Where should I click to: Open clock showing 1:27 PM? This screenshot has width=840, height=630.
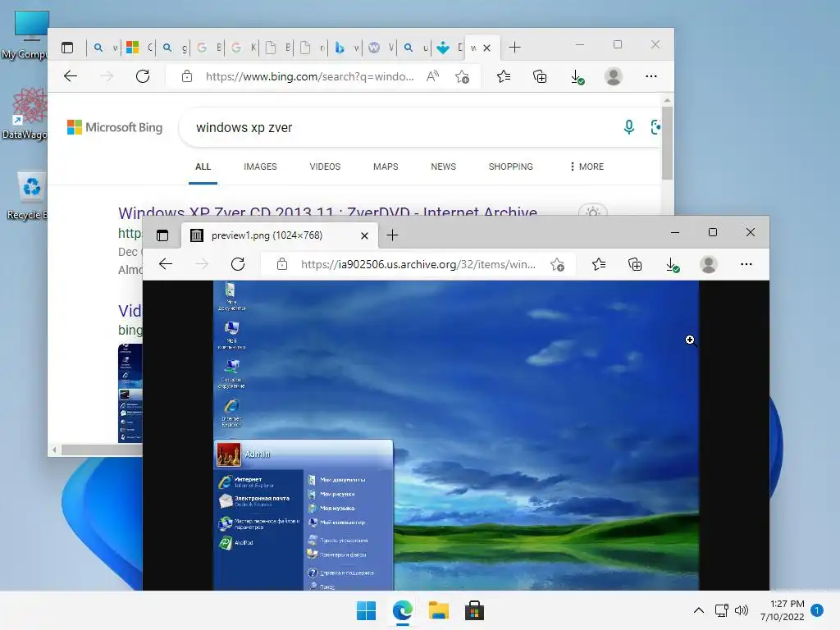click(782, 610)
